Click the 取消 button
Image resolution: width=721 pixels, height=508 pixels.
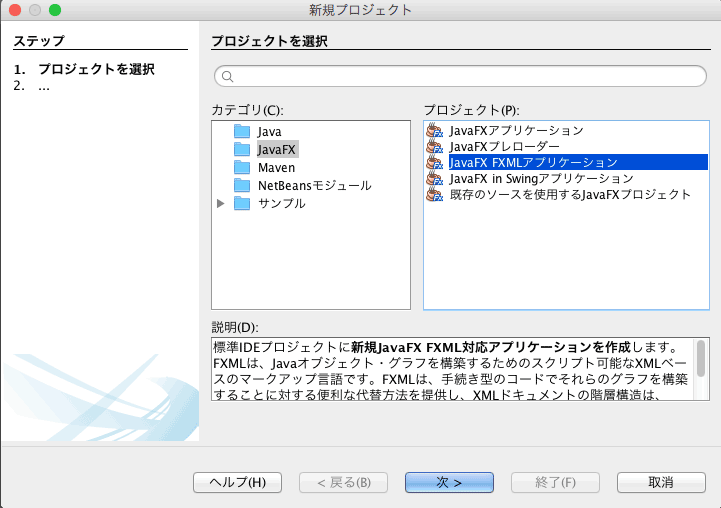pos(661,482)
